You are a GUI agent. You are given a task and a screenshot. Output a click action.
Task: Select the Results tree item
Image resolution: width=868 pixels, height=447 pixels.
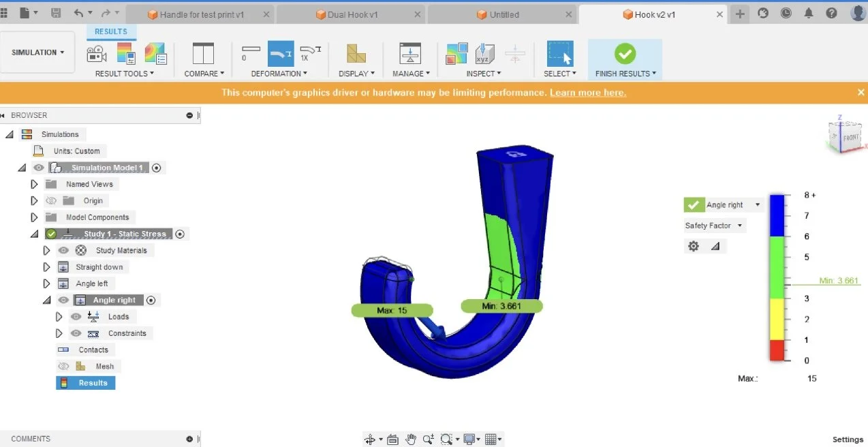coord(86,383)
